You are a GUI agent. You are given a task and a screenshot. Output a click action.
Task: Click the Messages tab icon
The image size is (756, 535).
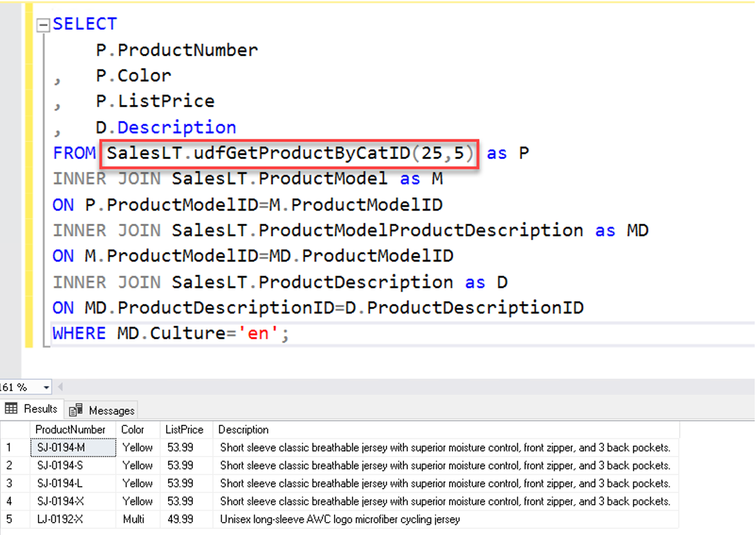(77, 410)
